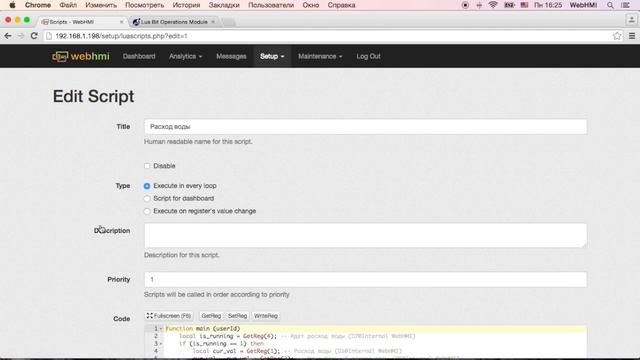Click the Chrome user profile icon
Screen dimensions: 640x360
(x=631, y=20)
